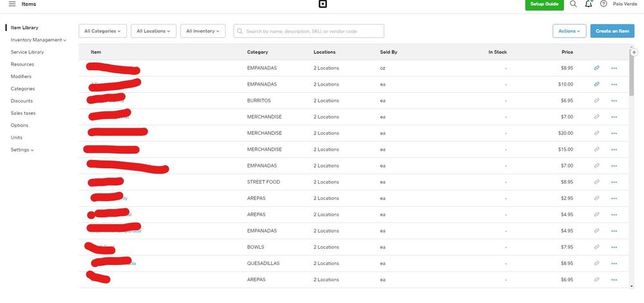The width and height of the screenshot is (644, 303).
Task: Open the green Setup Guide button
Action: point(544,4)
